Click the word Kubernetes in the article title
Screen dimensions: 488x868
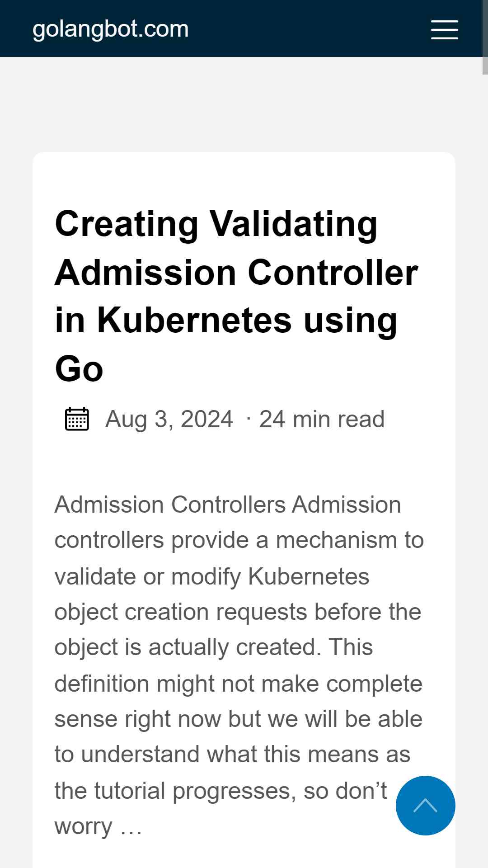[x=194, y=320]
